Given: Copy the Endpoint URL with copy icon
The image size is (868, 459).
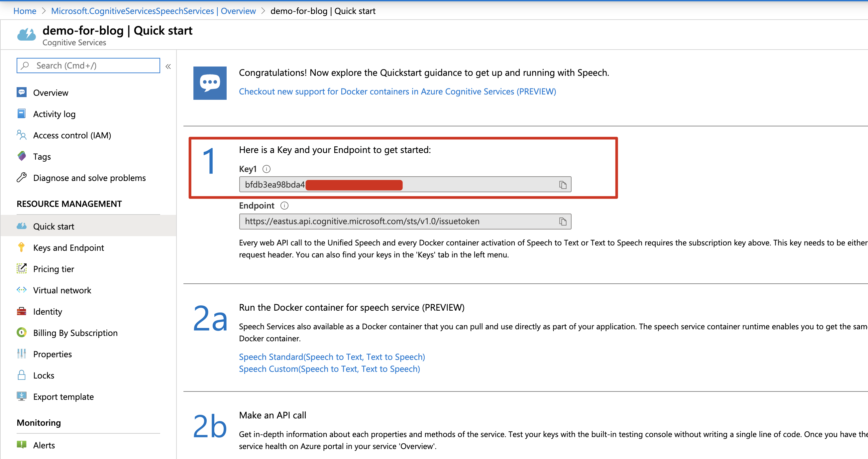Looking at the screenshot, I should (562, 222).
